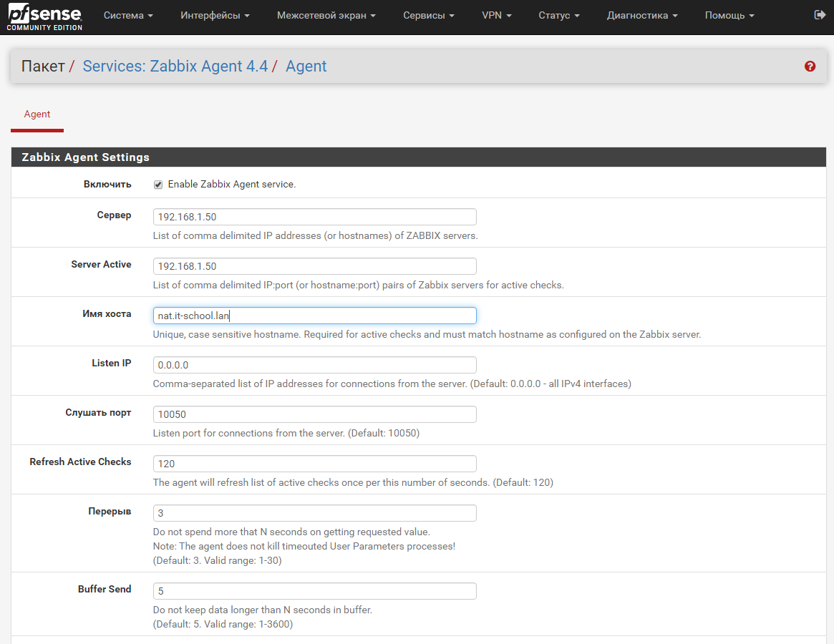Viewport: 834px width, 644px height.
Task: Click into the Имя хоста field
Action: coord(314,316)
